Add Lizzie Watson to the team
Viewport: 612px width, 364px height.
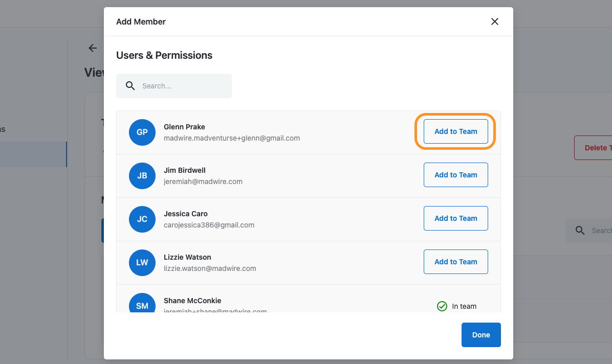coord(456,262)
